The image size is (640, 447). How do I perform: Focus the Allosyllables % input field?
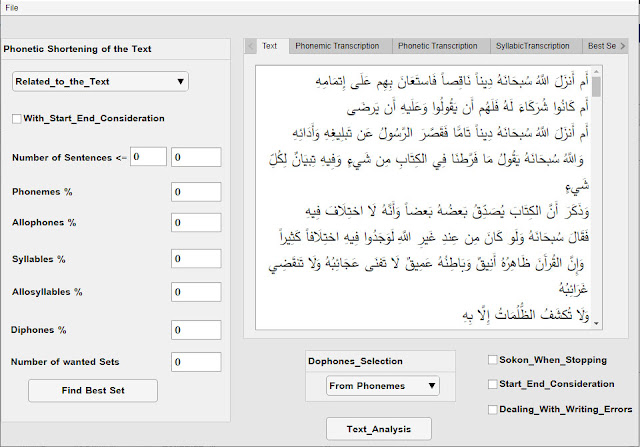(196, 292)
